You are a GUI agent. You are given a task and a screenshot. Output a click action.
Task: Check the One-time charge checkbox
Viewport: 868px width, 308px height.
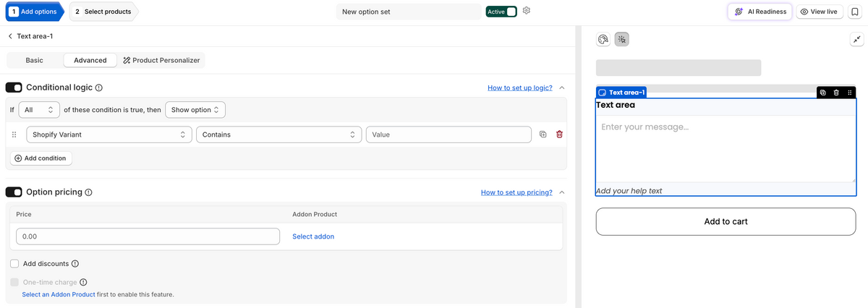[14, 282]
